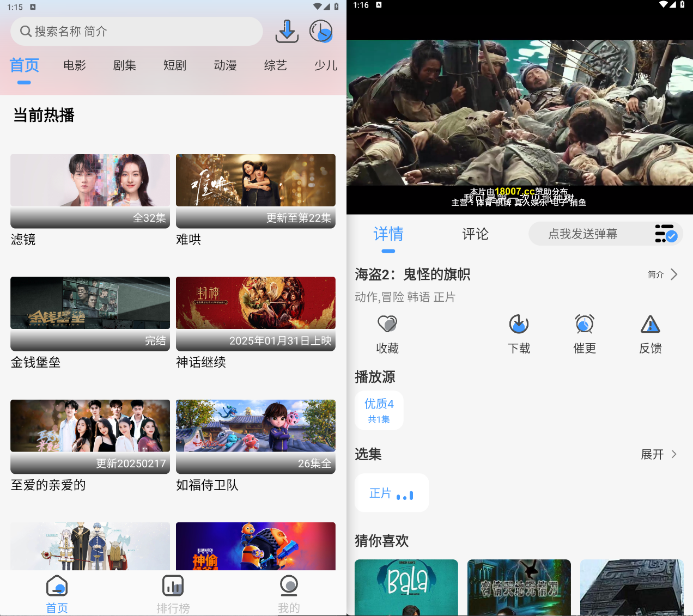Click the 当前热播 section heading

44,115
